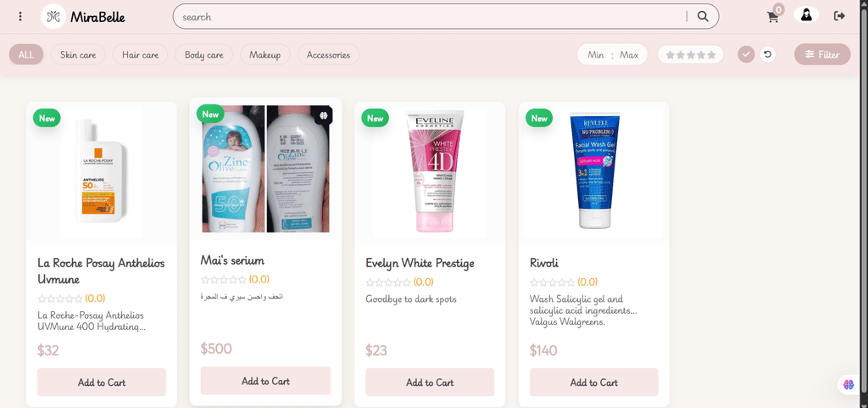
Task: Open the Filter panel
Action: 822,54
